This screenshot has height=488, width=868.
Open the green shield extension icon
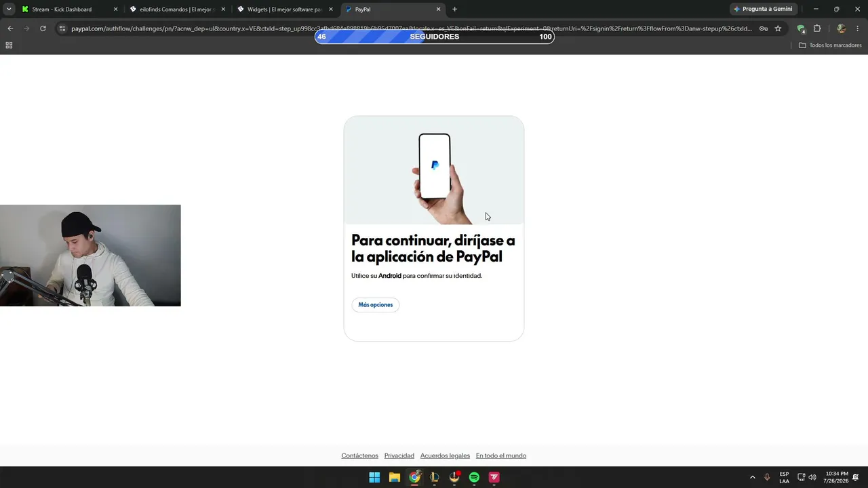coord(801,28)
